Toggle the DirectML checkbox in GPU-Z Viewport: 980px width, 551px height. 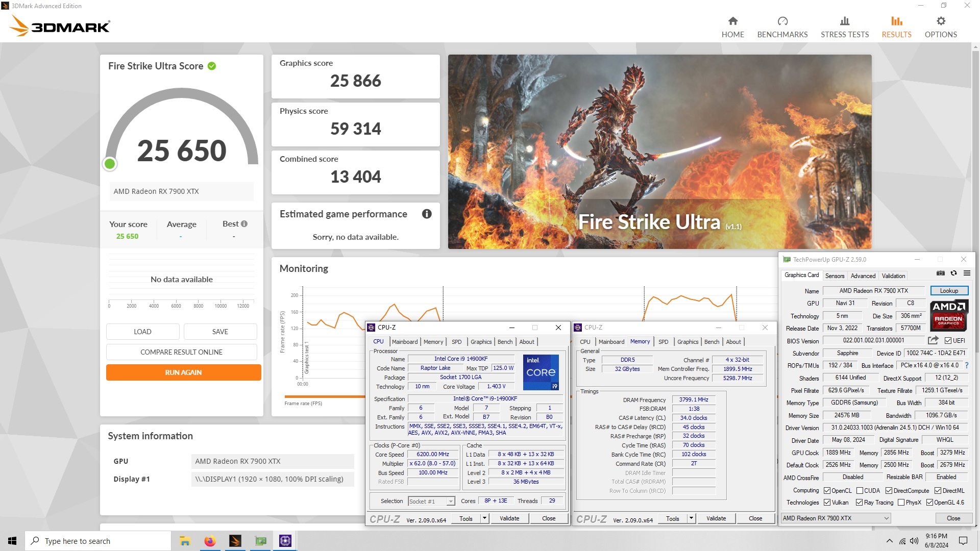tap(938, 491)
